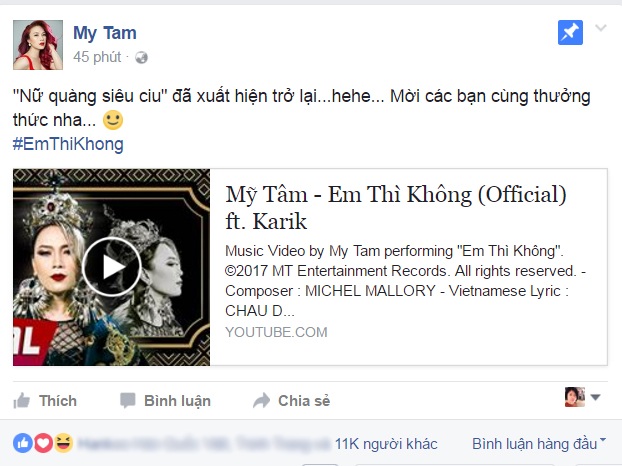The width and height of the screenshot is (622, 466).
Task: Open My Tam's profile picture
Action: 38,45
